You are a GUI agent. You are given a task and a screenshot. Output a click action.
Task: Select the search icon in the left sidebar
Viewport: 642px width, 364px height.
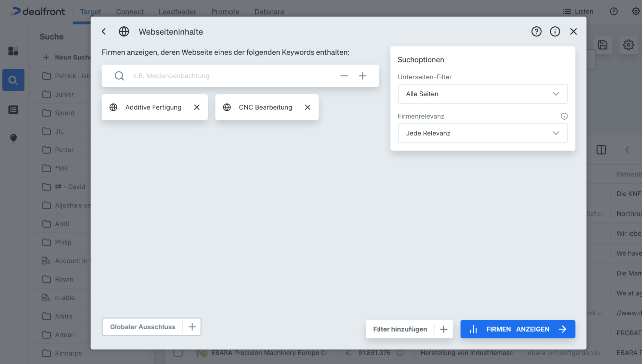(x=13, y=80)
